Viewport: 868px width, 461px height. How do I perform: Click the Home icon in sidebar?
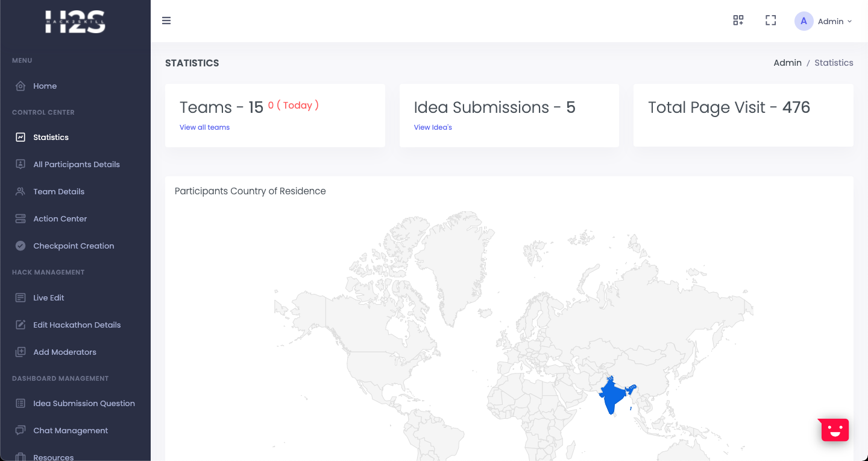20,86
